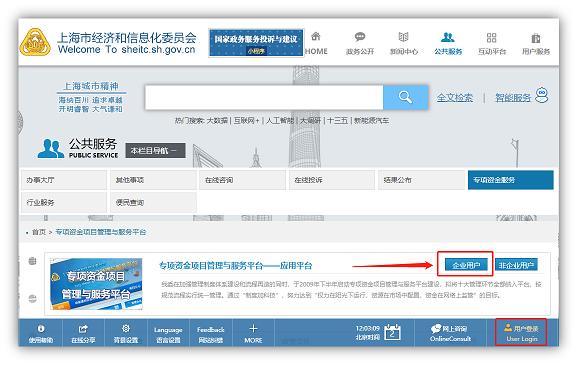Click hot search term 新能源汽车

coord(371,121)
